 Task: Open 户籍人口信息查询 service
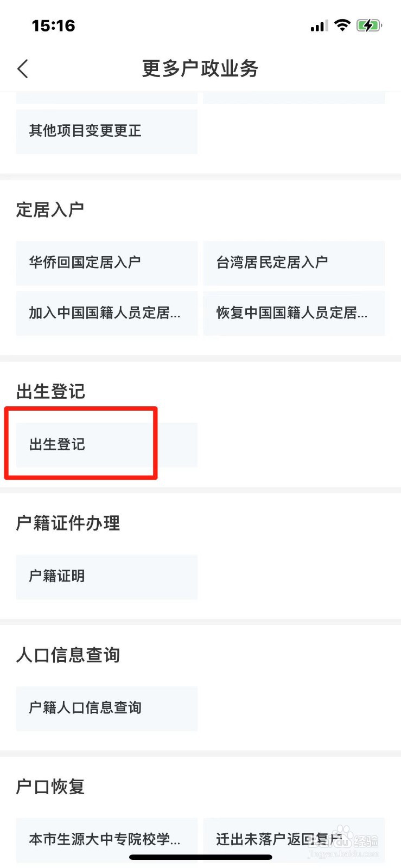(x=107, y=709)
